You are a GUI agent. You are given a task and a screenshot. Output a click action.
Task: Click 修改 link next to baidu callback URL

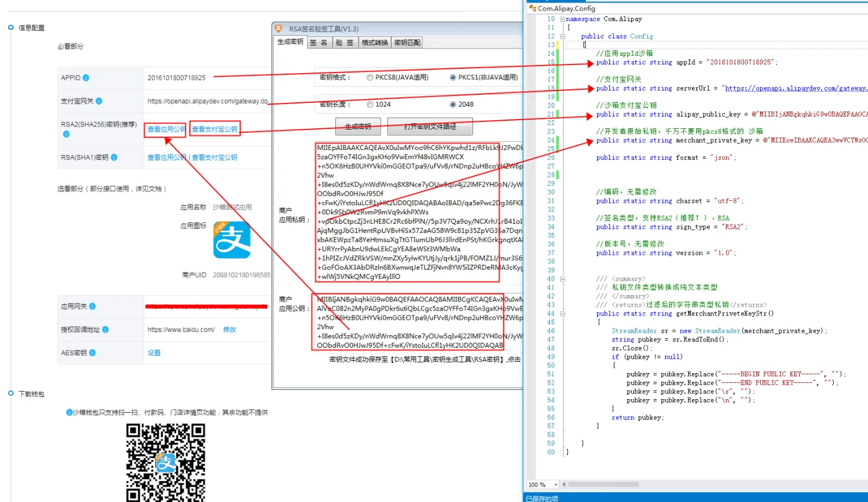pyautogui.click(x=229, y=330)
